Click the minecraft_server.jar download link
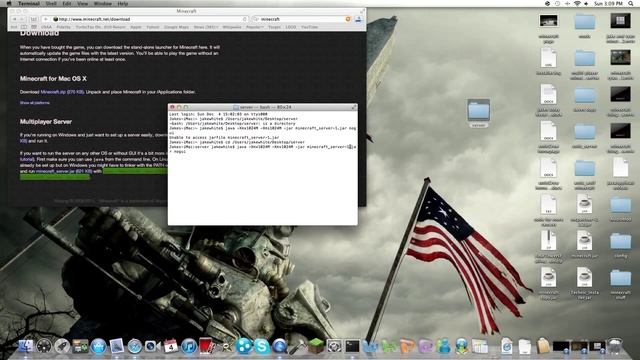 (x=64, y=171)
